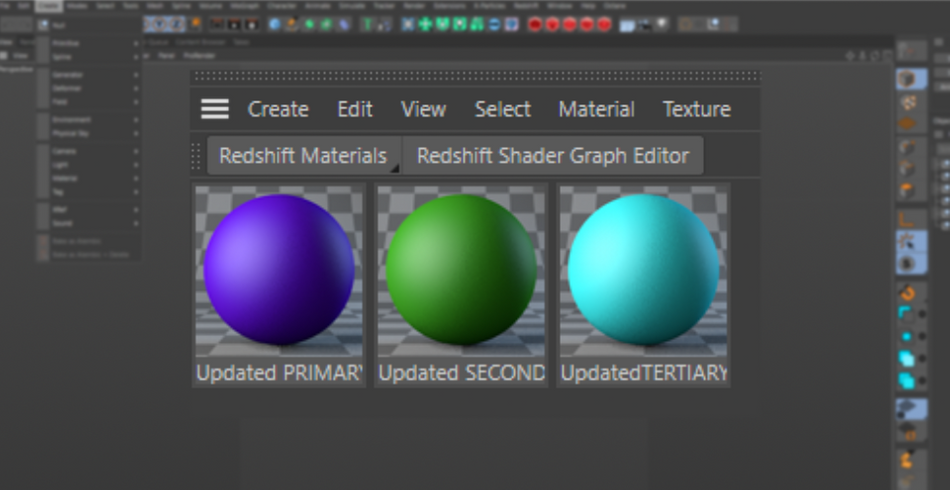Expand Primitive submenu in the Create dropdown
Image resolution: width=950 pixels, height=490 pixels.
pos(88,43)
